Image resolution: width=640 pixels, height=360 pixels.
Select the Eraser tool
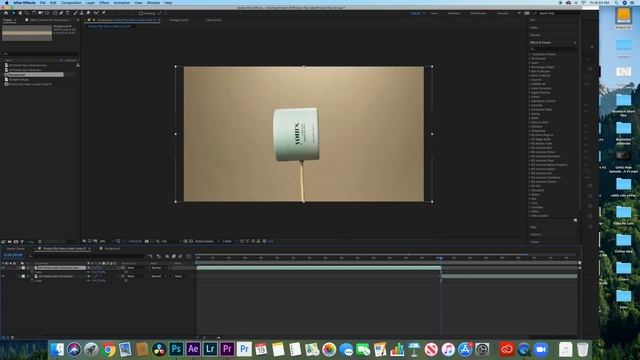coord(88,13)
